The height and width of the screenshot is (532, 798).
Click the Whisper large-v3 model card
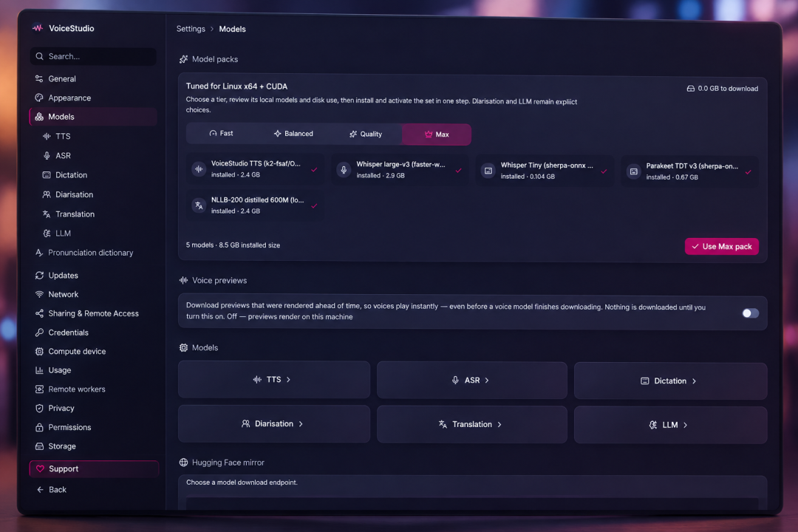click(x=400, y=169)
